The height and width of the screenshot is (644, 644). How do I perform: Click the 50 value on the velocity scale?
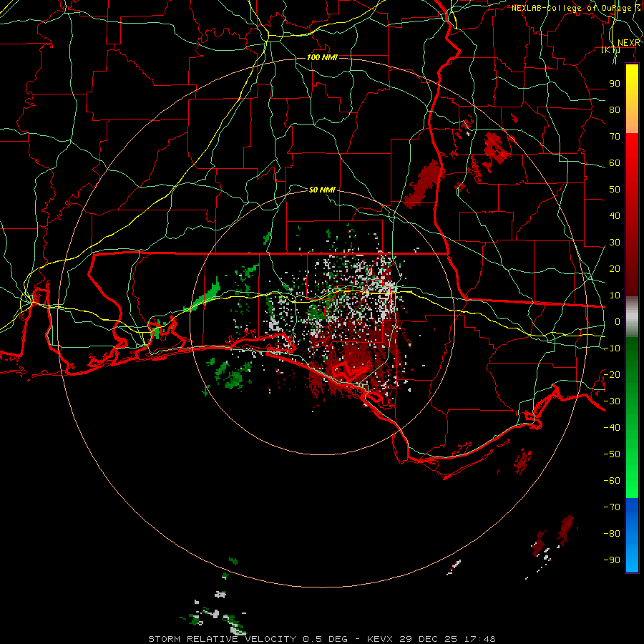point(615,190)
